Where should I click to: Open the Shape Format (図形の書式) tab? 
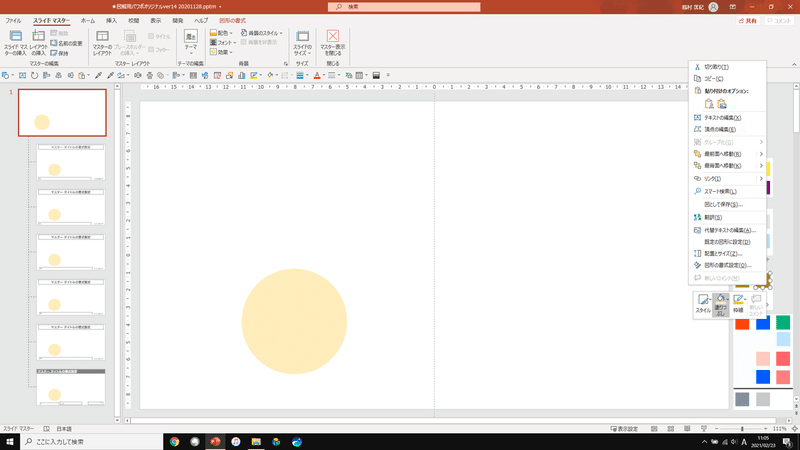(233, 21)
